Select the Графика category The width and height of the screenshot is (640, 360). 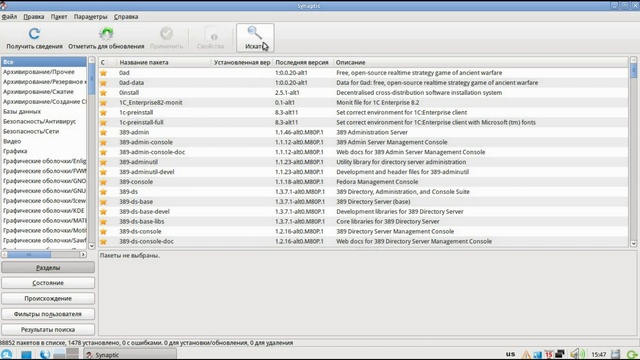click(44, 151)
